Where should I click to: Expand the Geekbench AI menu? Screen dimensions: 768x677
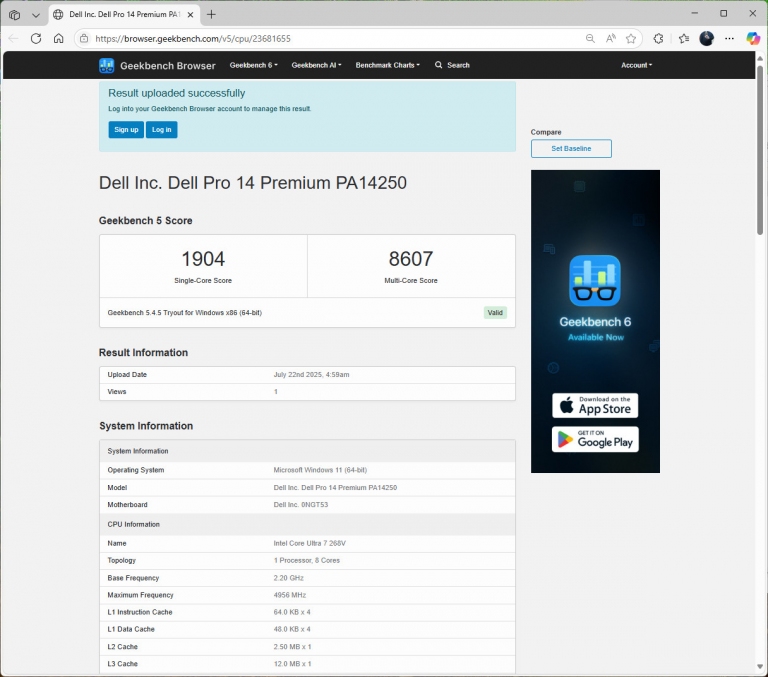(316, 65)
